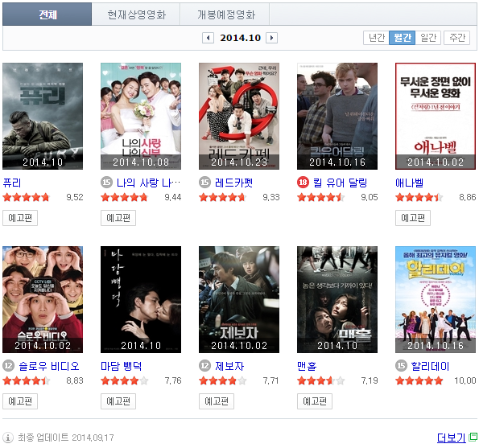Select the 전체 tab

point(47,14)
